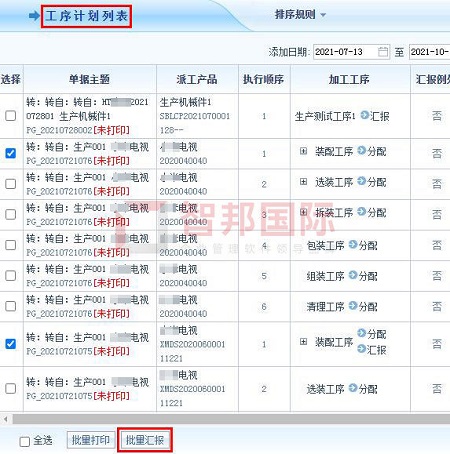450x454 pixels.
Task: Click the 汇报 icon in the last 装配工序 row
Action: tap(361, 349)
